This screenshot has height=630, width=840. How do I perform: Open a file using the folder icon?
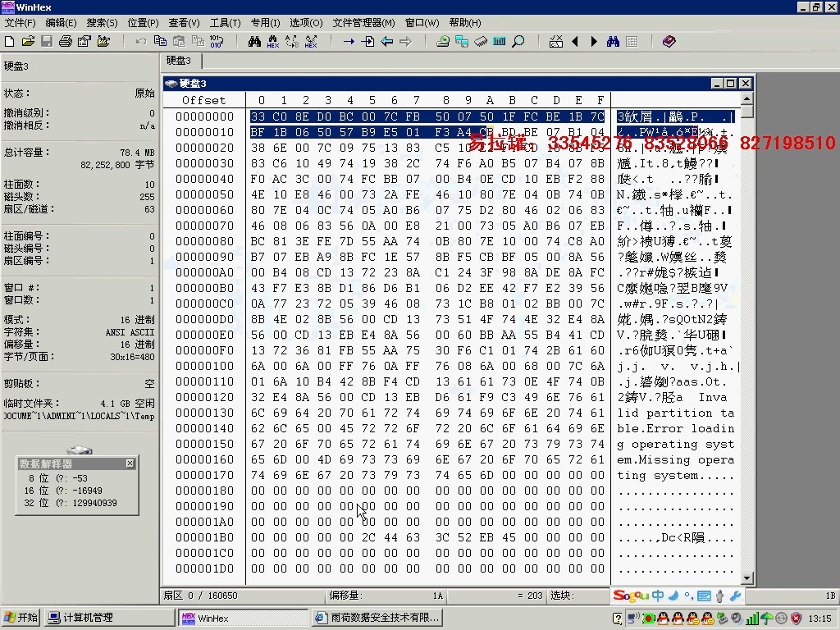point(29,41)
